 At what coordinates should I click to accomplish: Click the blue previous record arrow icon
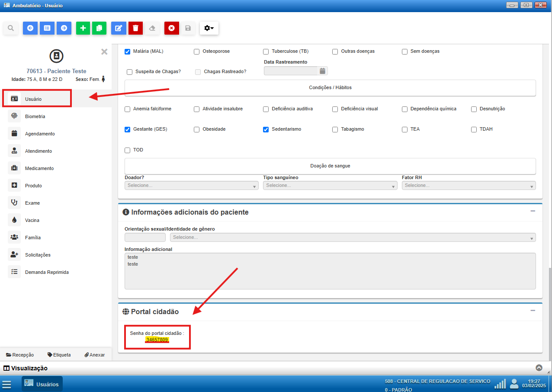coord(30,28)
